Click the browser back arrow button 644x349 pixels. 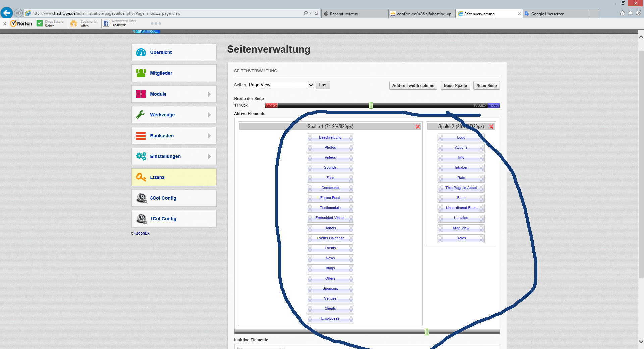click(x=7, y=13)
